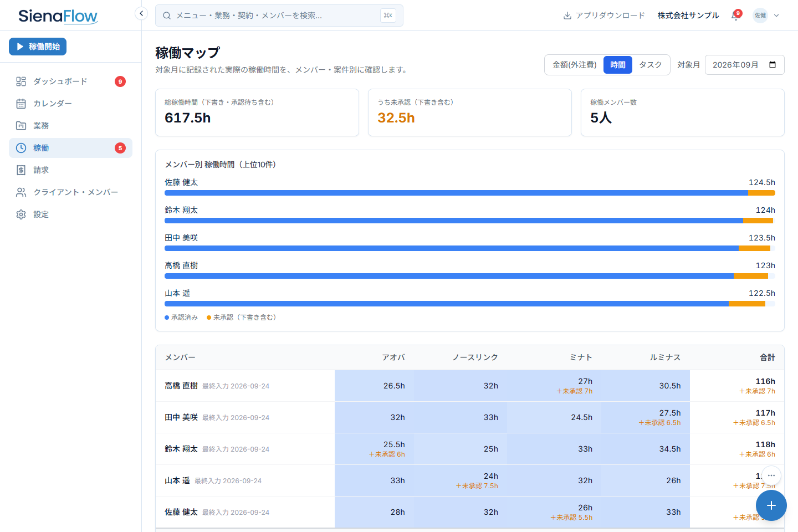This screenshot has width=798, height=532.
Task: Click the 稼働 clock icon
Action: (21, 148)
